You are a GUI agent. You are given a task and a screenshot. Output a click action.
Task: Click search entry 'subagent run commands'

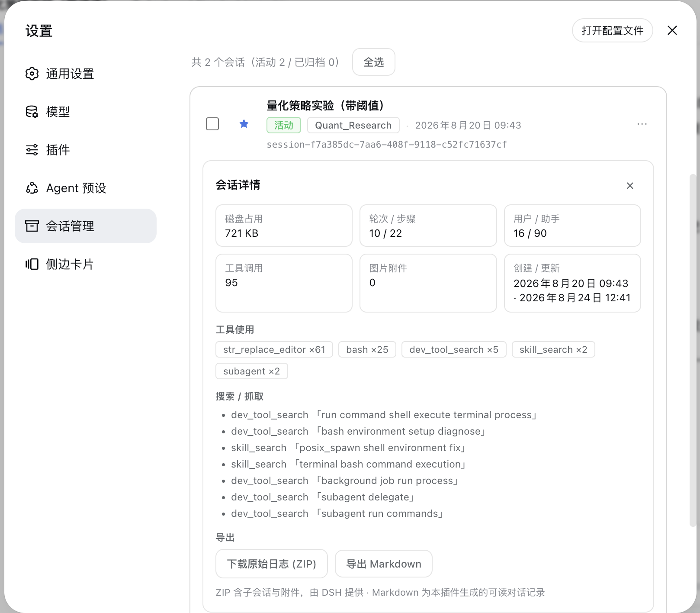pos(337,513)
